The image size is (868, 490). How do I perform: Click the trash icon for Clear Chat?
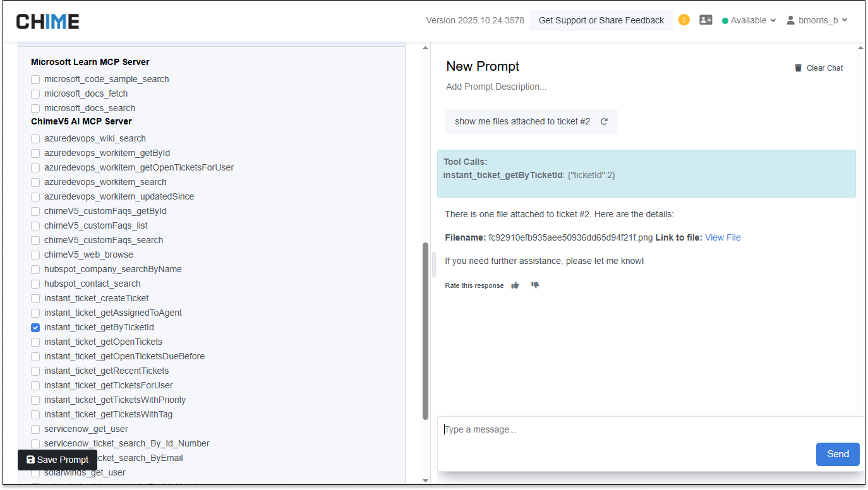[798, 68]
